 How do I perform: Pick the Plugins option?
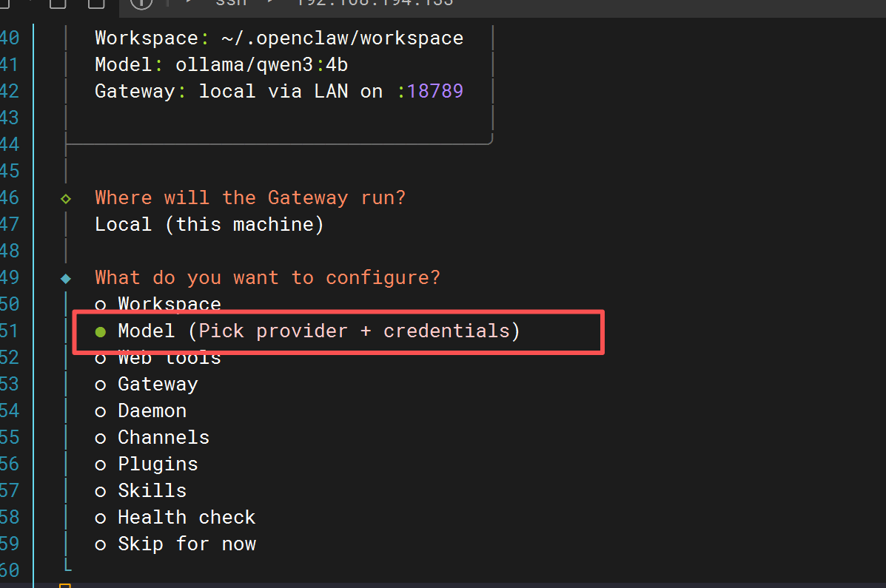click(x=147, y=464)
